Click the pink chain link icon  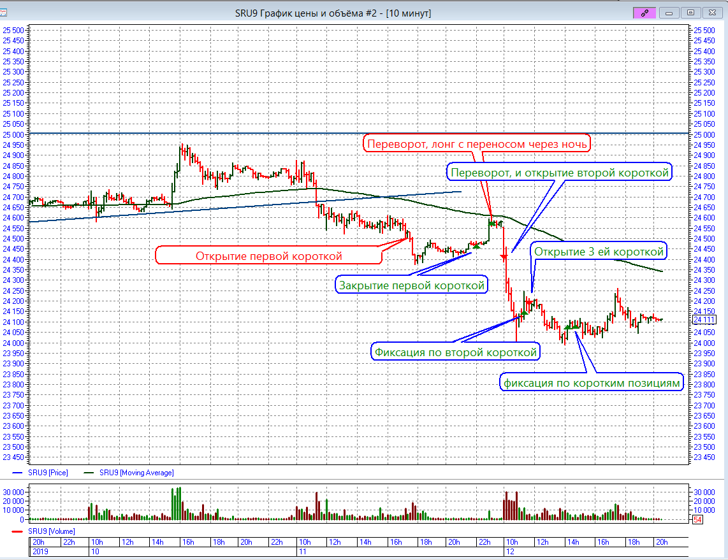644,12
